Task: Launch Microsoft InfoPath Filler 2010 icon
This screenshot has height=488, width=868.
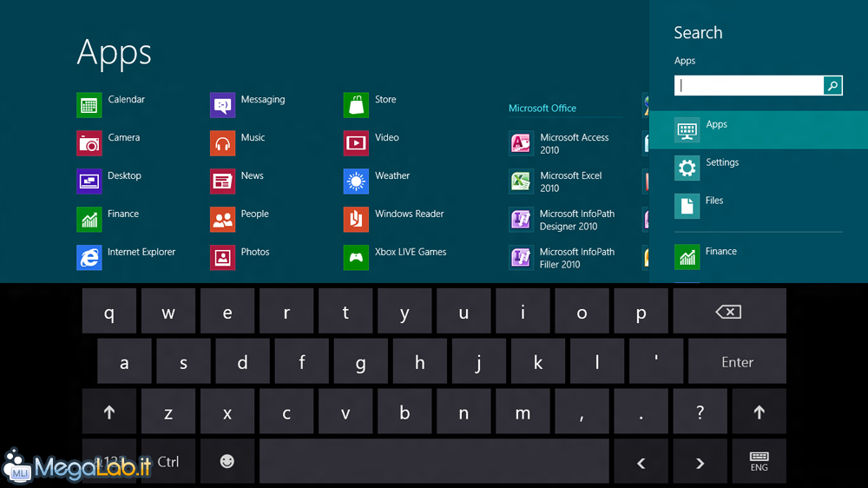Action: coord(521,258)
